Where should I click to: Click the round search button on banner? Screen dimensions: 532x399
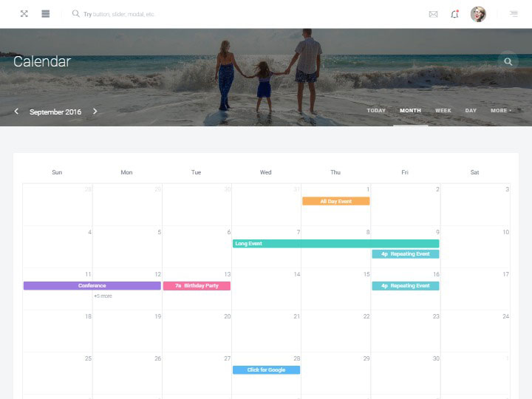tap(508, 62)
